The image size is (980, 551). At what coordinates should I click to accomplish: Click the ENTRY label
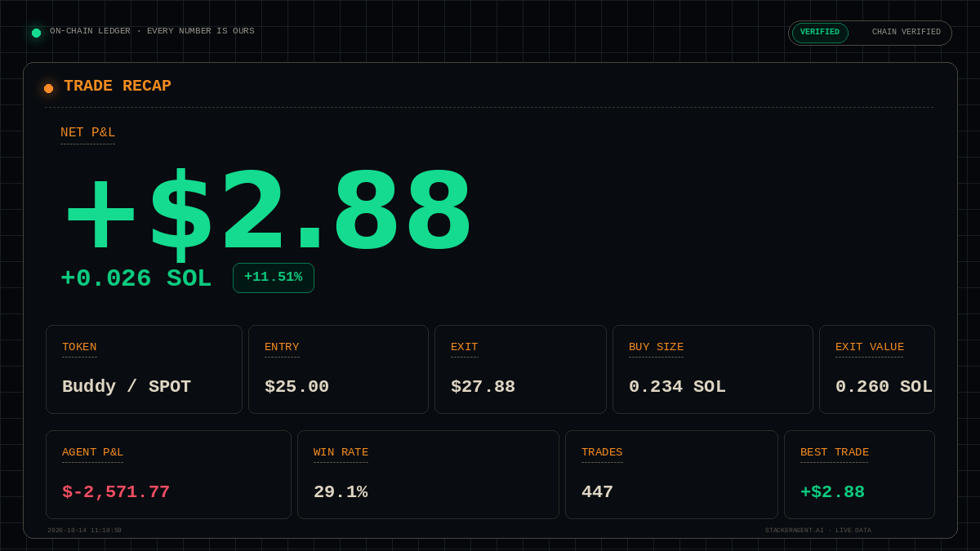[282, 347]
